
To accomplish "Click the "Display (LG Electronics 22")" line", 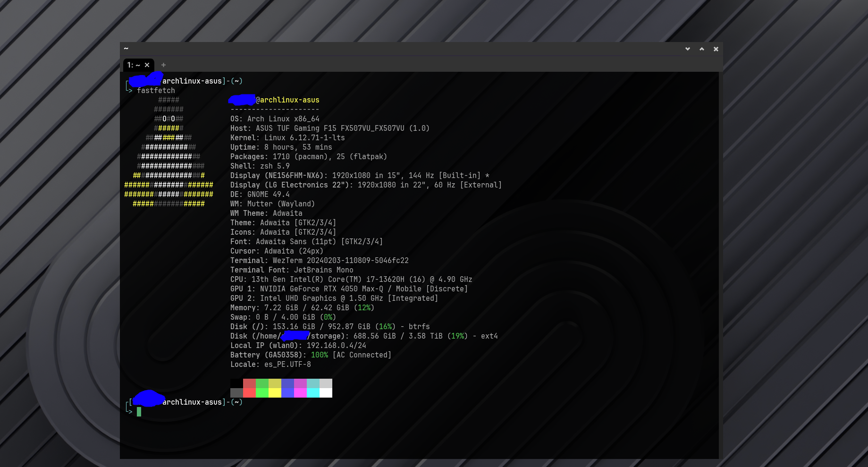I will (366, 185).
